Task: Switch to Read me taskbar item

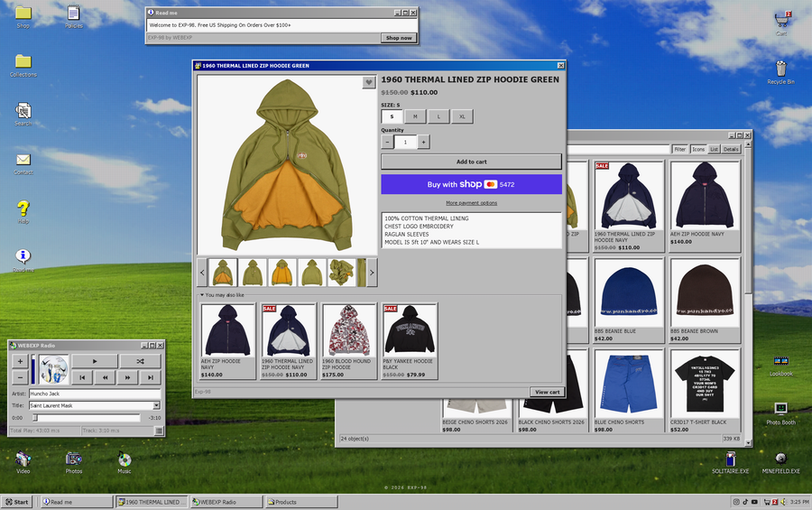Action: [x=77, y=502]
